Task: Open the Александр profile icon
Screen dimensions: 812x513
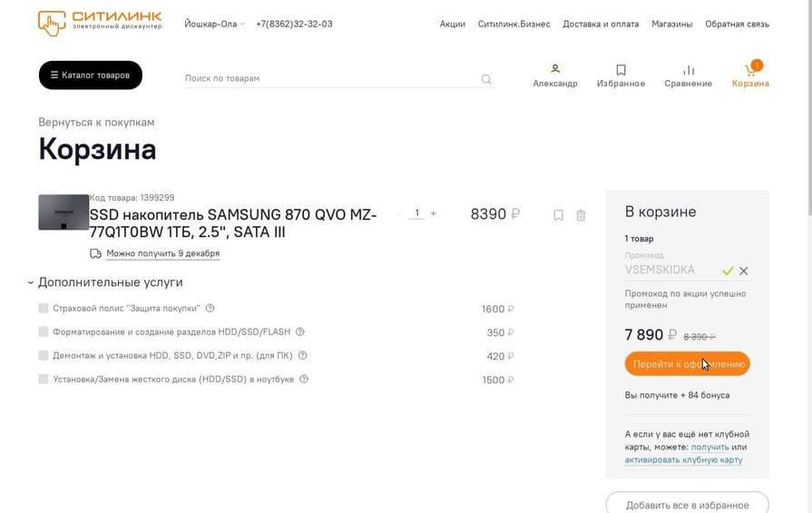Action: [x=555, y=69]
